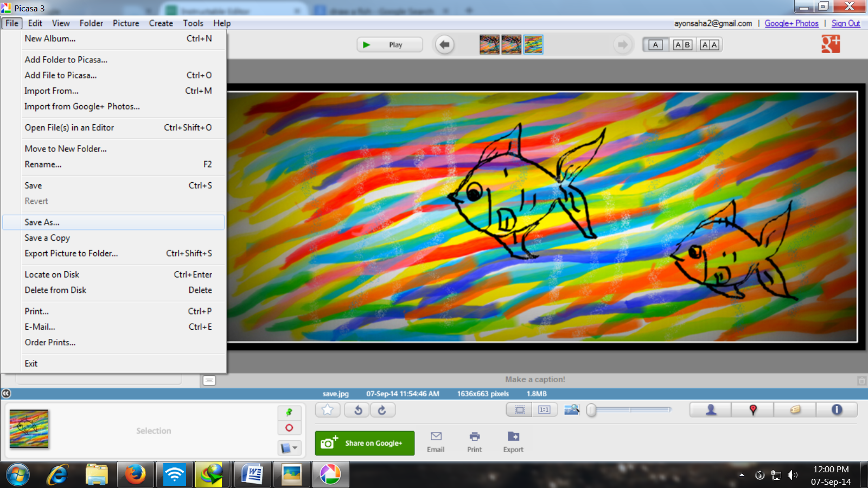Hold selected items with green pin
Viewport: 868px width, 488px height.
click(x=289, y=413)
